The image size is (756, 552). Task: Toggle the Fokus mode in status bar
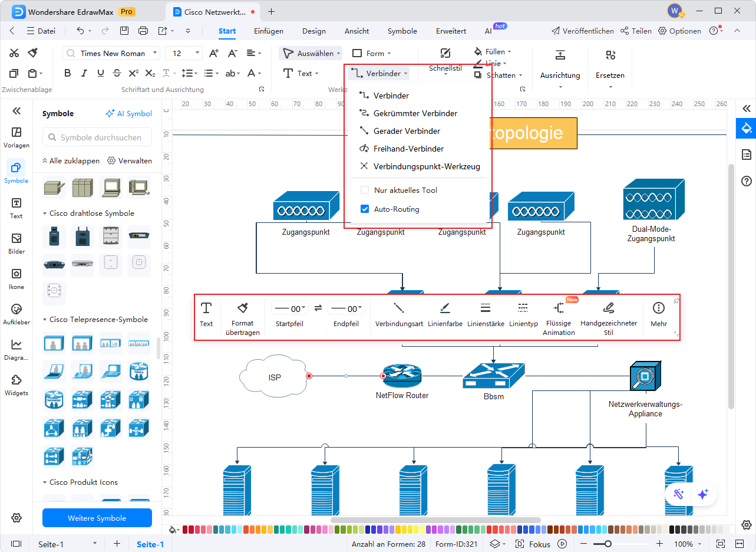(533, 544)
